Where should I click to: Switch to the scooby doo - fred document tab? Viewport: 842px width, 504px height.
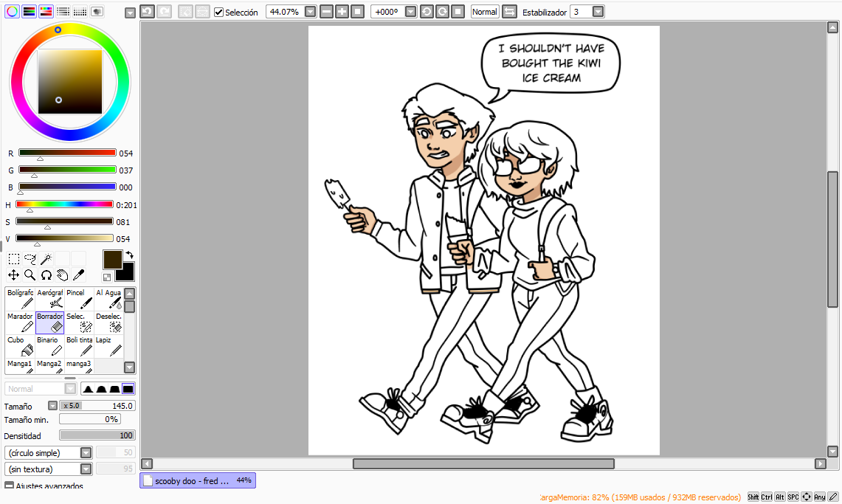[x=198, y=480]
